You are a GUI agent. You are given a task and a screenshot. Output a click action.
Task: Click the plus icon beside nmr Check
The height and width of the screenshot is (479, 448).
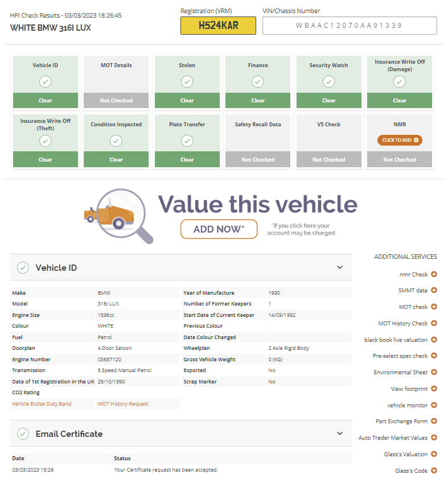tap(434, 274)
